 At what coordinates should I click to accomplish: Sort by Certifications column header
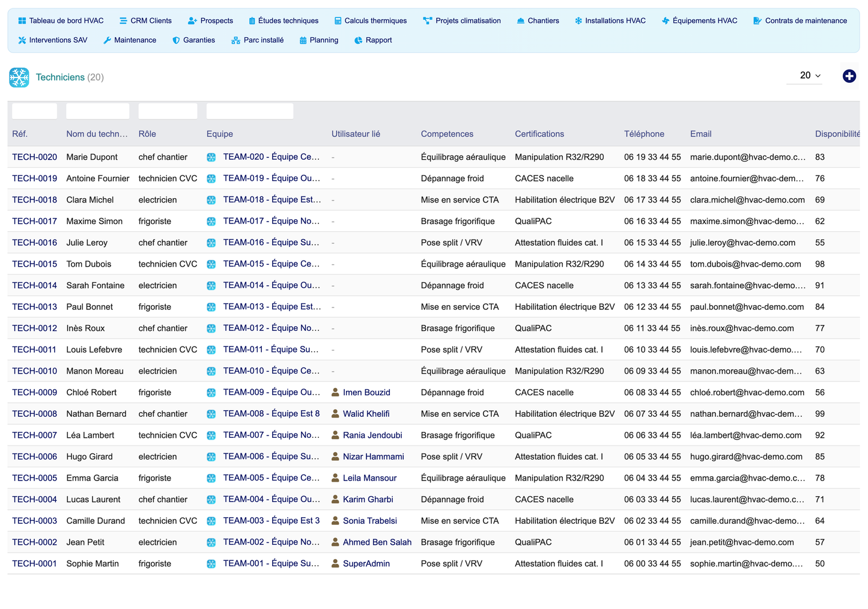[539, 134]
